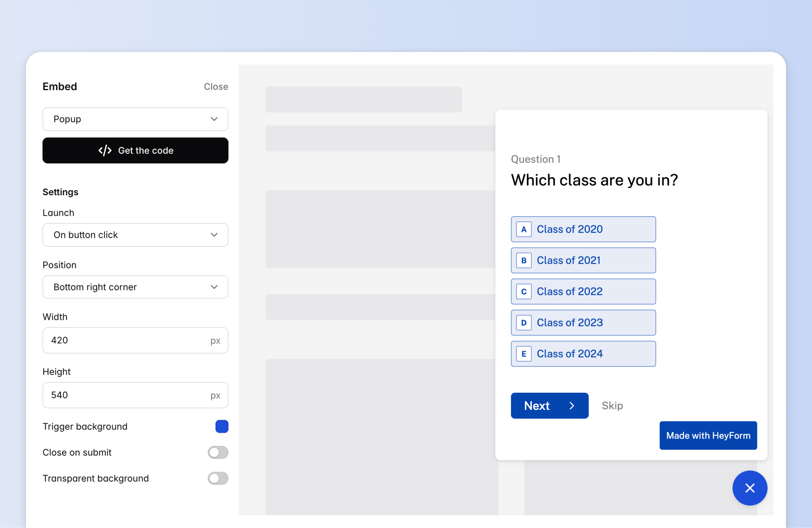Enable the Close on submit toggle
Screen dimensions: 812x528
[218, 452]
